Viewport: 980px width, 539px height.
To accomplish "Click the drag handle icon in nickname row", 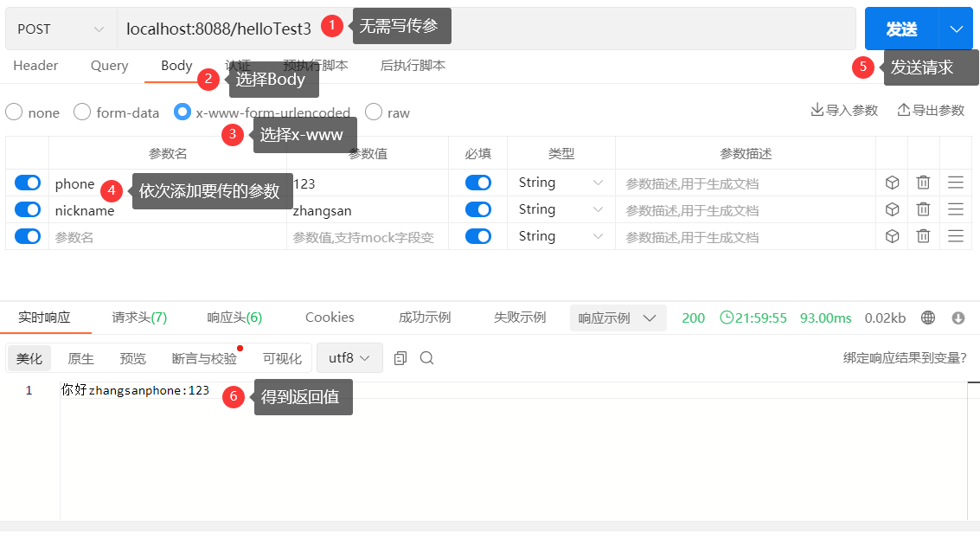I will (956, 209).
